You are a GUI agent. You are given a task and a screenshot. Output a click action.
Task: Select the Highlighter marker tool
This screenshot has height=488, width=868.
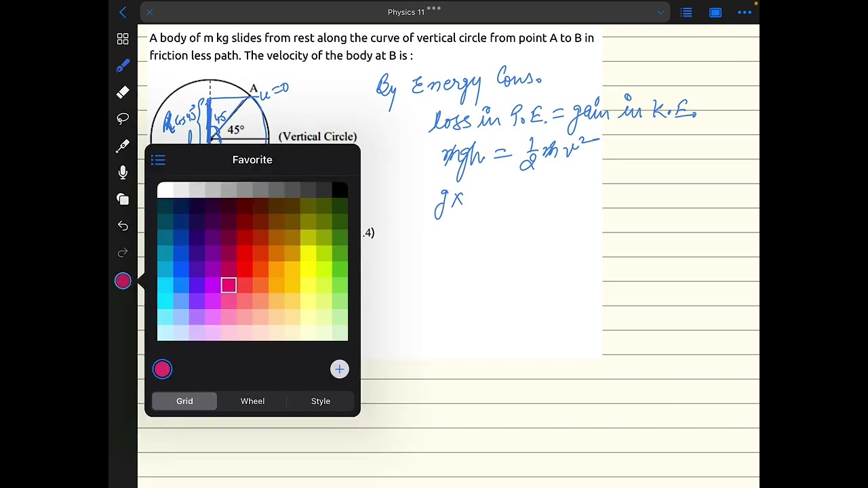[123, 146]
